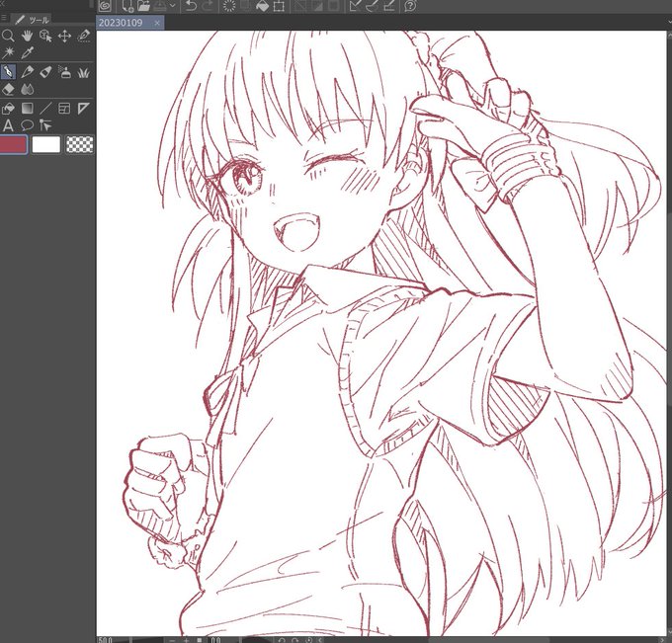Viewport: 672px width, 643px height.
Task: Select the Text tool
Action: point(8,125)
